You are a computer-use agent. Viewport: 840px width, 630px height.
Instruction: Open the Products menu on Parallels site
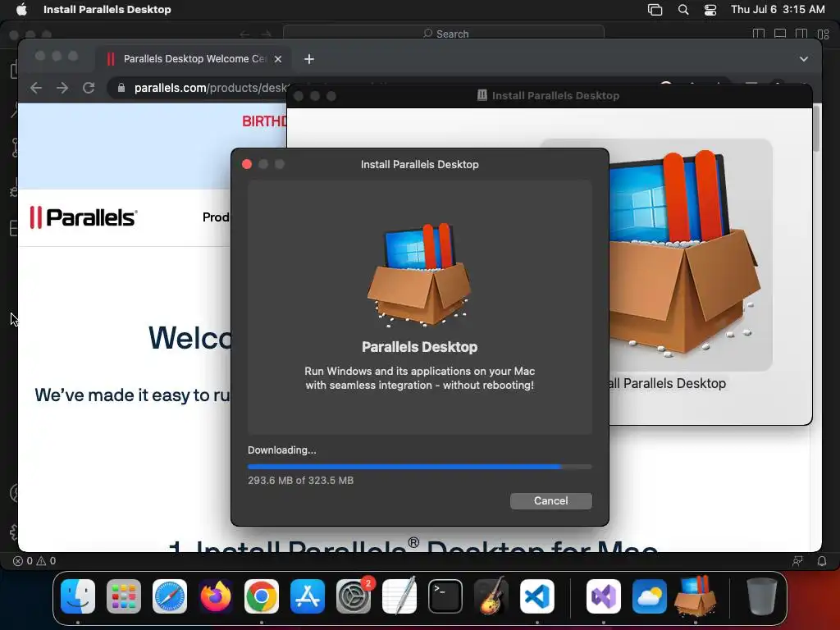[x=216, y=217]
